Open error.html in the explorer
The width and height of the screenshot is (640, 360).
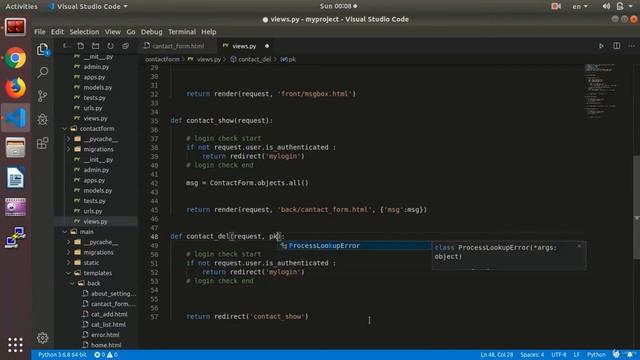pyautogui.click(x=105, y=335)
